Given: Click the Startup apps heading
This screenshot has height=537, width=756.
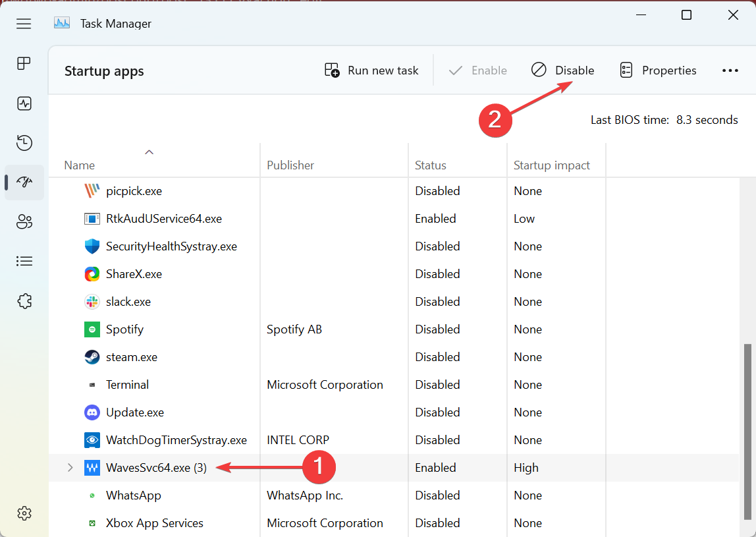Looking at the screenshot, I should 104,71.
